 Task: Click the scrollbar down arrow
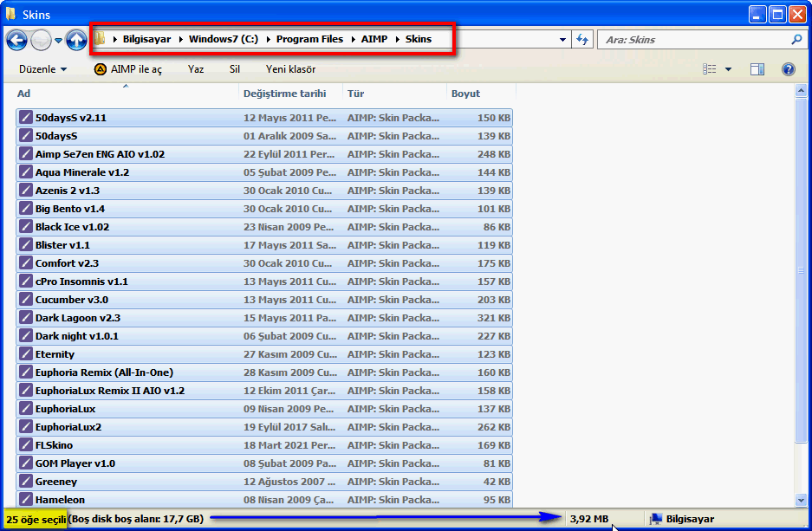[x=801, y=500]
